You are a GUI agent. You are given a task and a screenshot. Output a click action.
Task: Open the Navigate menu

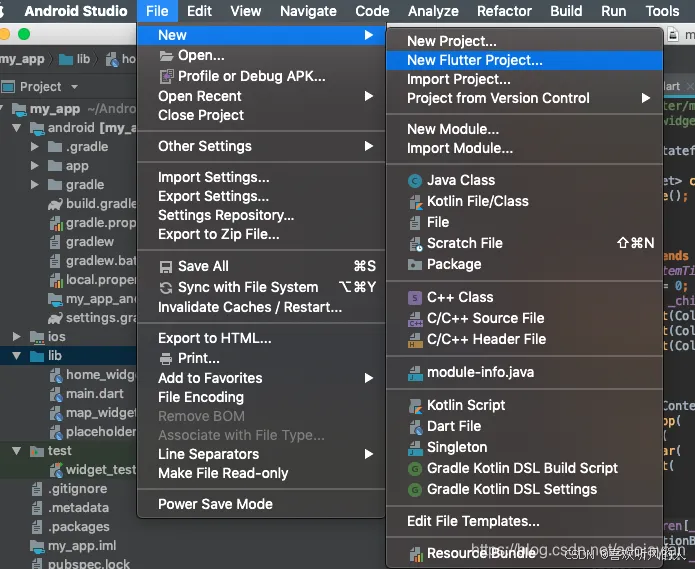tap(308, 11)
